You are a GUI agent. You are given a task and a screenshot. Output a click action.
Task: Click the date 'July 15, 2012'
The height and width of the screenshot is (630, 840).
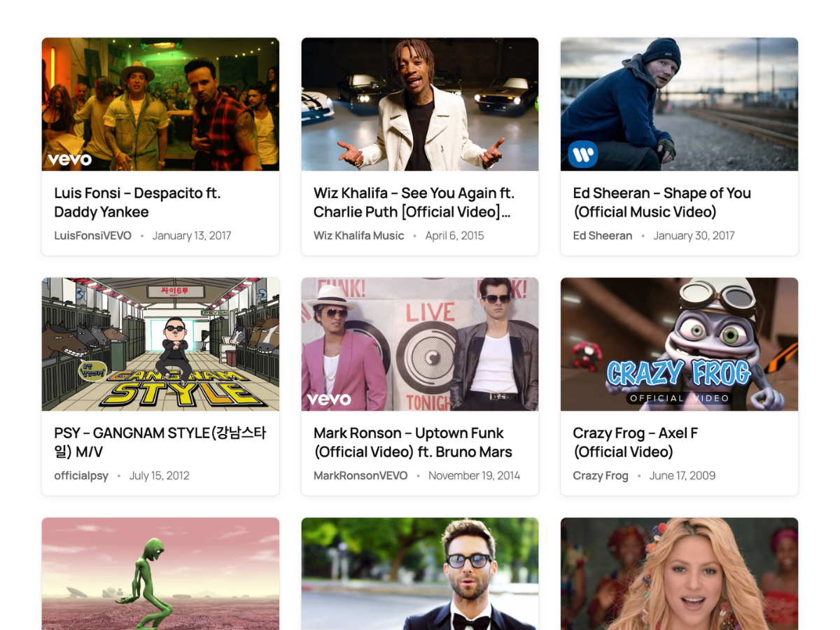point(160,476)
